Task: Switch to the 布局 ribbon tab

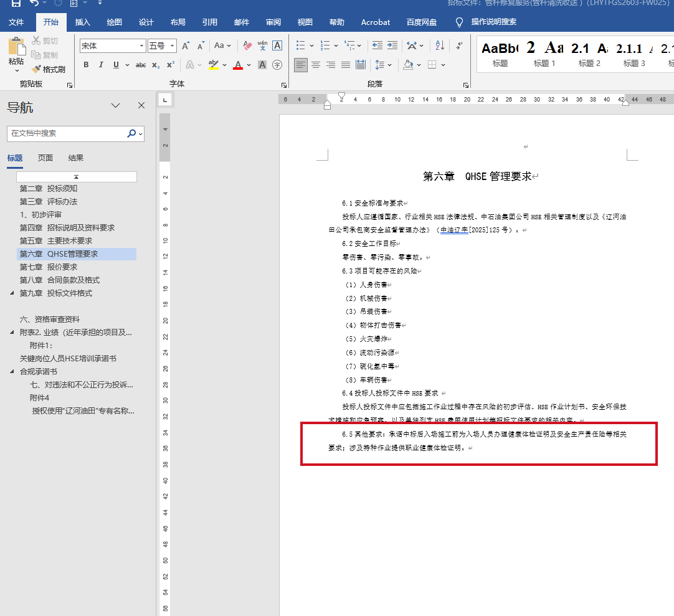Action: pyautogui.click(x=178, y=22)
